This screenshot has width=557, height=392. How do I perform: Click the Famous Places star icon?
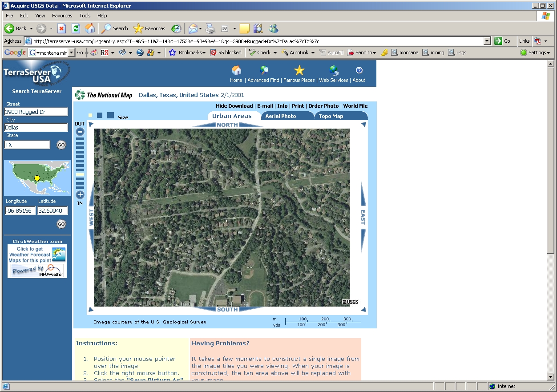299,70
